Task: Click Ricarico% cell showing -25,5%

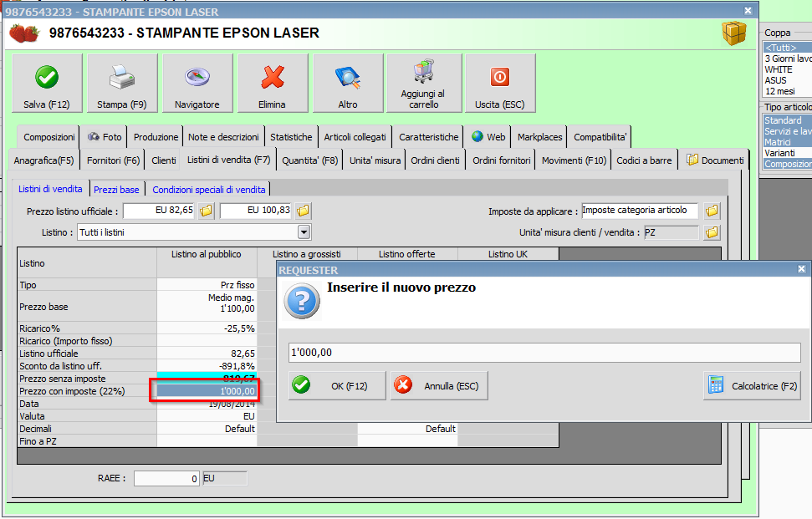Action: pos(207,328)
